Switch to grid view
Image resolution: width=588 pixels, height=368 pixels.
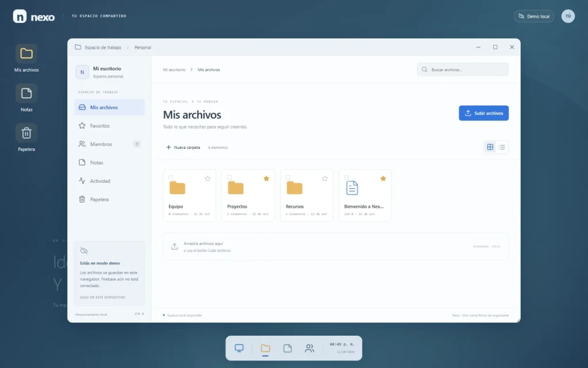tap(490, 147)
